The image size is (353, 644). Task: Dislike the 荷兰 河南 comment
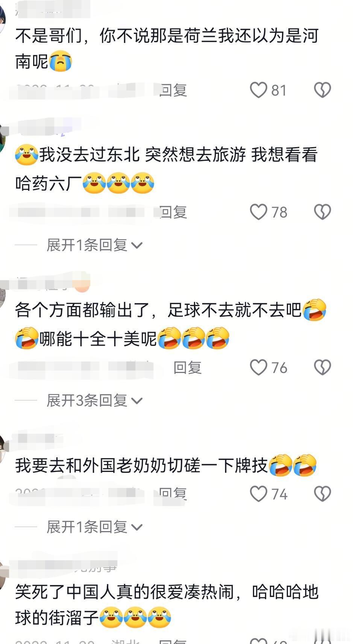[x=322, y=90]
